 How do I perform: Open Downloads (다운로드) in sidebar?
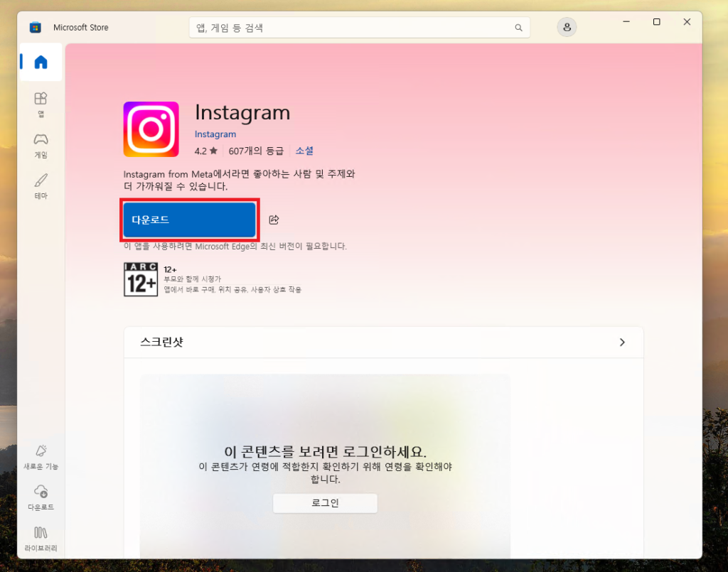[x=41, y=497]
